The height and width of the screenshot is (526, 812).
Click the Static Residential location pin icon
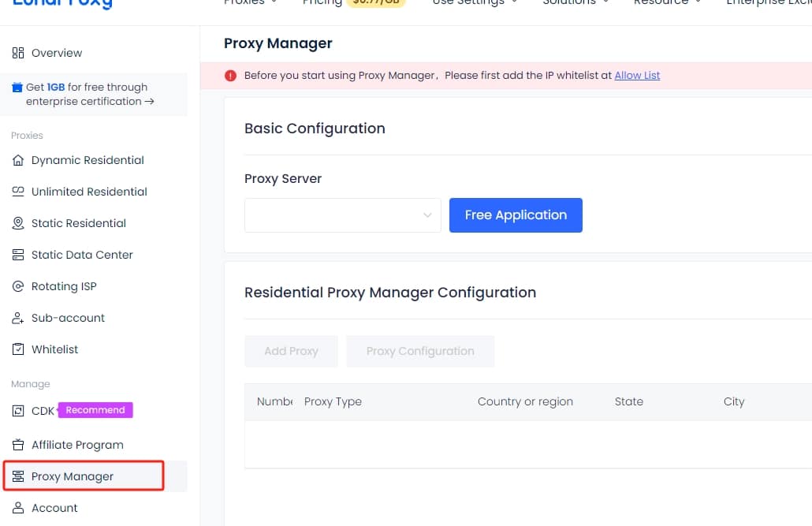(18, 223)
